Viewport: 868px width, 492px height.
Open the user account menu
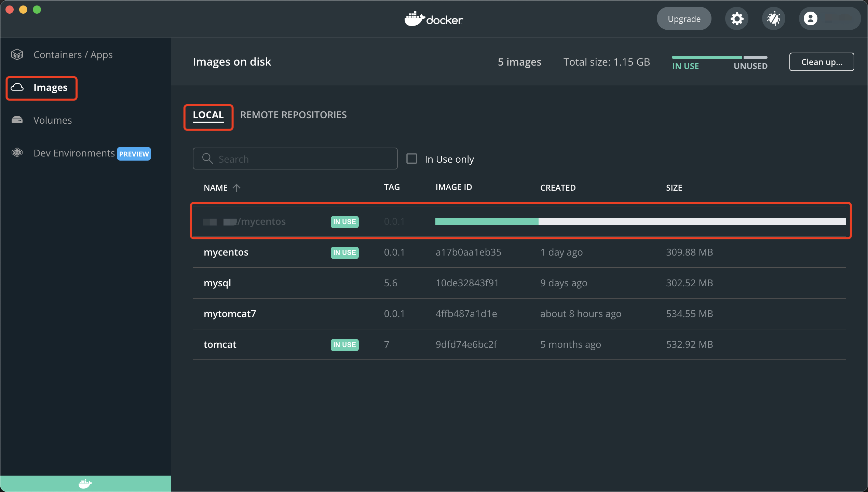point(829,19)
